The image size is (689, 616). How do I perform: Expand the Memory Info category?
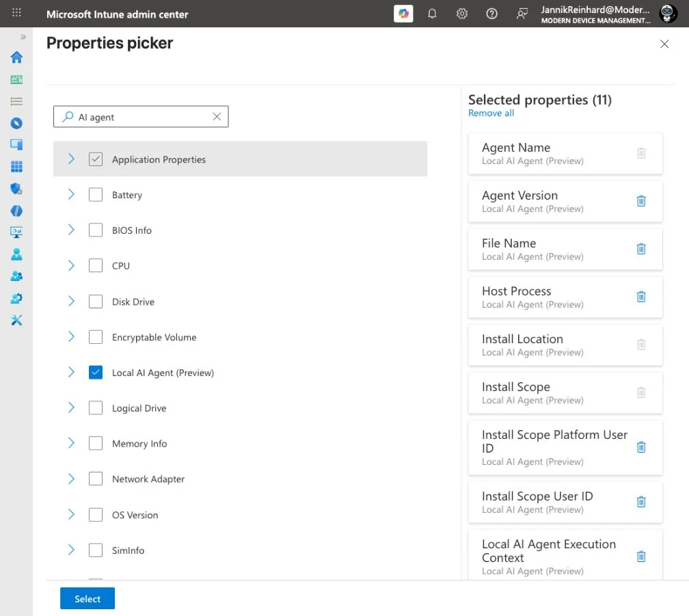pos(71,443)
